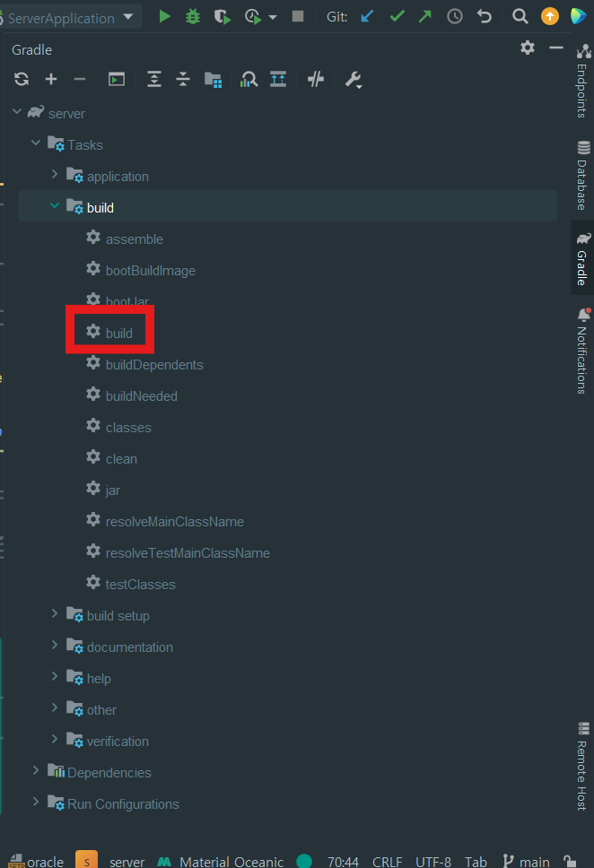
Task: Toggle read-only lock icon in status bar
Action: (570, 861)
